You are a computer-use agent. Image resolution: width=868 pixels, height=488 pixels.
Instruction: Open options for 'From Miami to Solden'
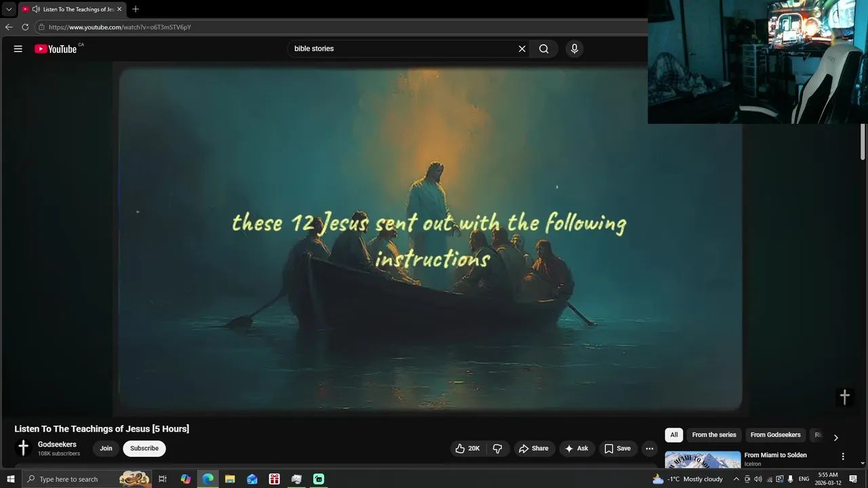point(843,456)
